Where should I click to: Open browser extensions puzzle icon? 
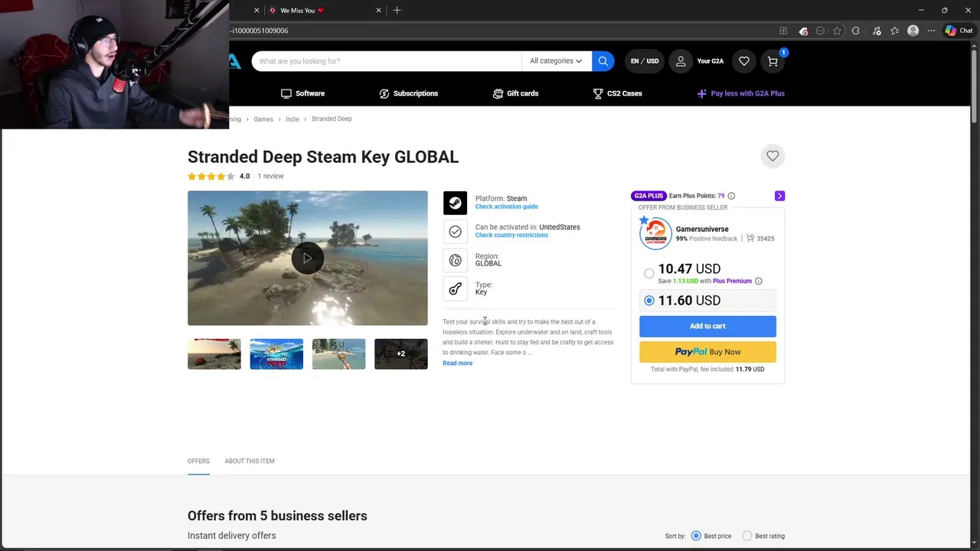coord(856,31)
